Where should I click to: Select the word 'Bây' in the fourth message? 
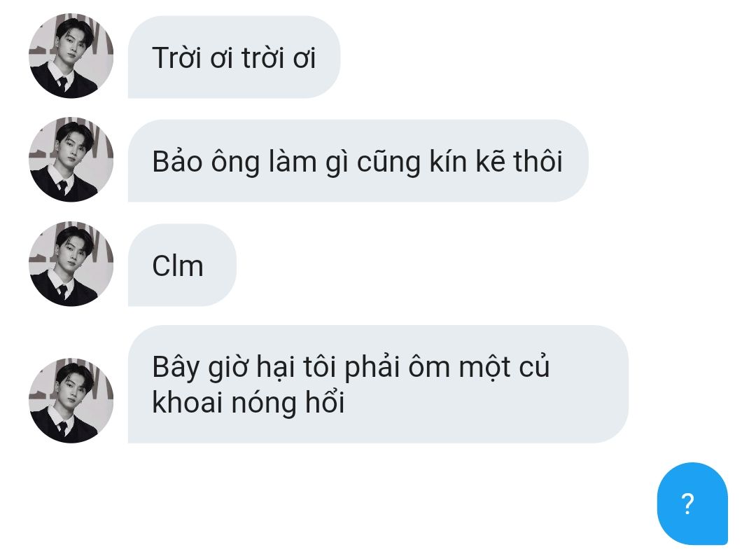176,367
